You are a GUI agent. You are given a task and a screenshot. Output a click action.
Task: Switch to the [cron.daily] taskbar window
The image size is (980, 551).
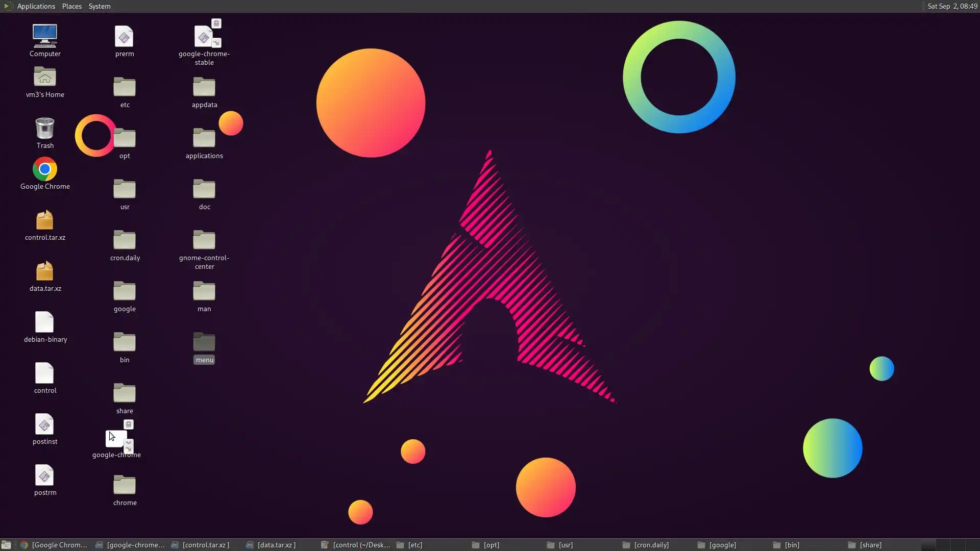pyautogui.click(x=651, y=545)
